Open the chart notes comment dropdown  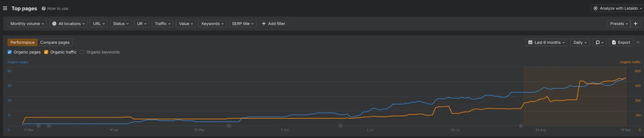[600, 42]
